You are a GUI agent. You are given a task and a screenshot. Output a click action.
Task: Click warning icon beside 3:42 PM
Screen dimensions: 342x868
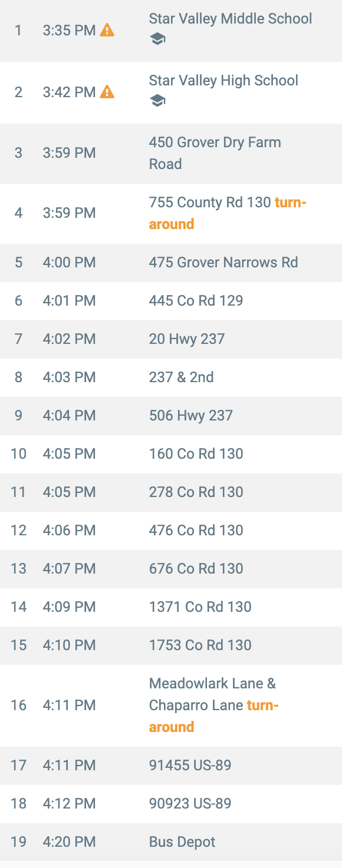107,92
